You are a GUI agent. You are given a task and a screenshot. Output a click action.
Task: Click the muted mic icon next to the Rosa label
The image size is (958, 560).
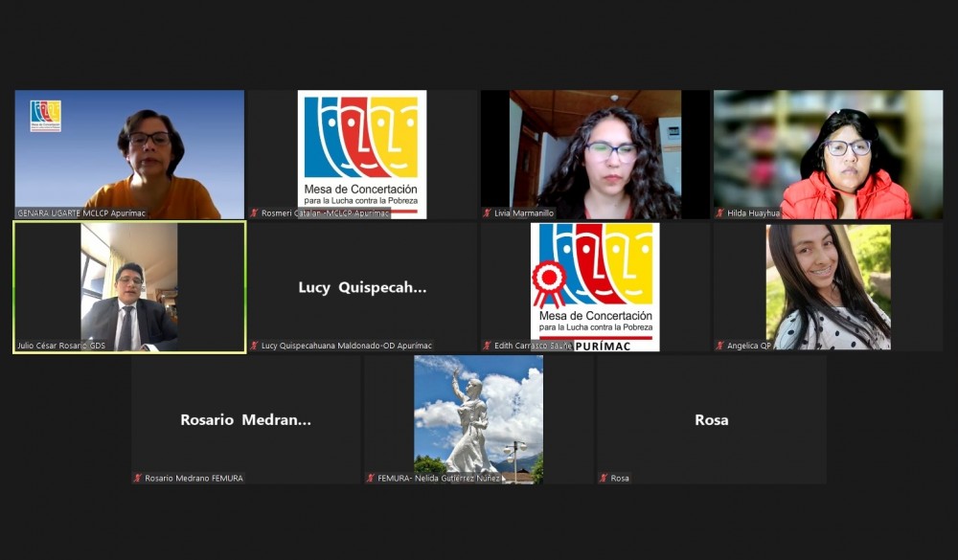click(604, 478)
